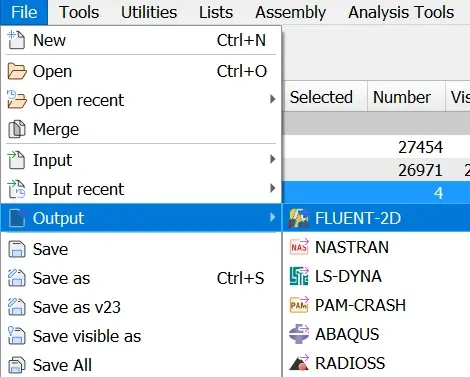470x377 pixels.
Task: Select the FLUENT-2D output icon
Action: point(299,218)
